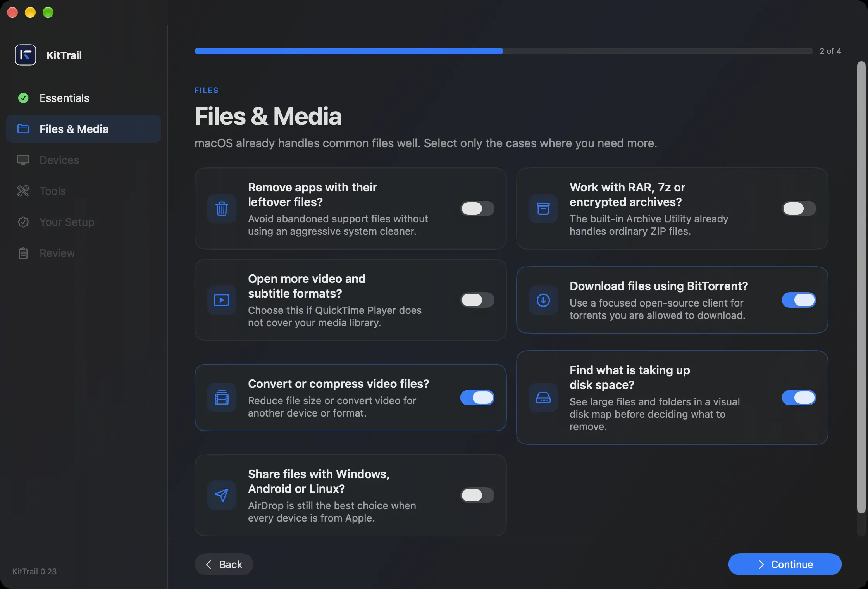Click the clipboard icon beside Review
Screen dimensions: 868x589
pyautogui.click(x=23, y=253)
